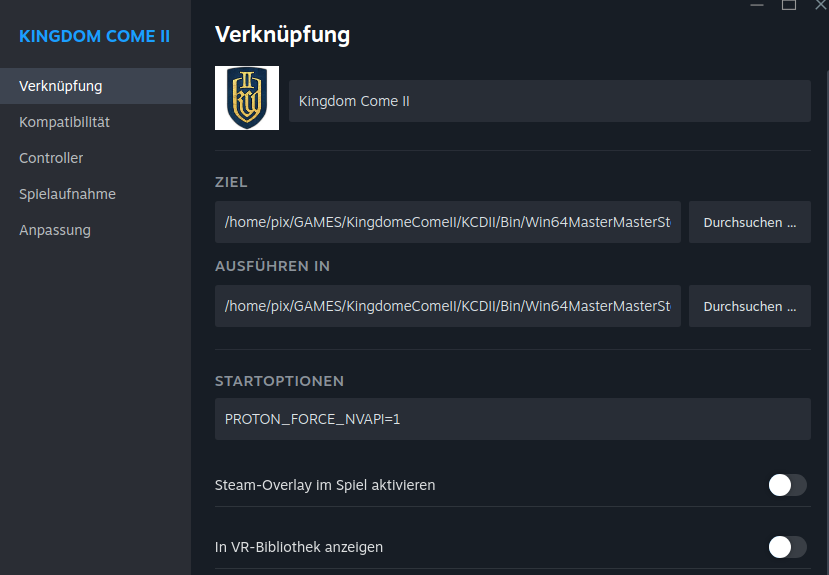Image resolution: width=829 pixels, height=575 pixels.
Task: Select Anpassung in the sidebar
Action: point(55,230)
